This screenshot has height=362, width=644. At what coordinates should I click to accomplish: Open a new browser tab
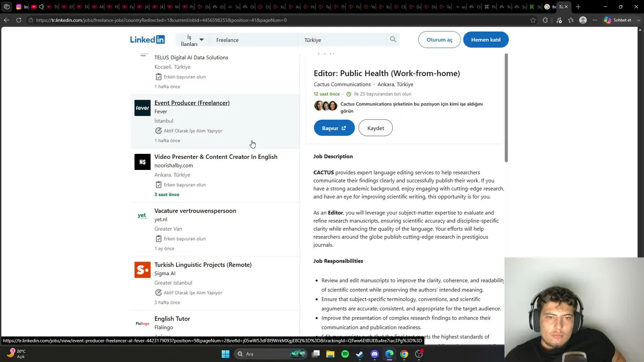[x=578, y=7]
